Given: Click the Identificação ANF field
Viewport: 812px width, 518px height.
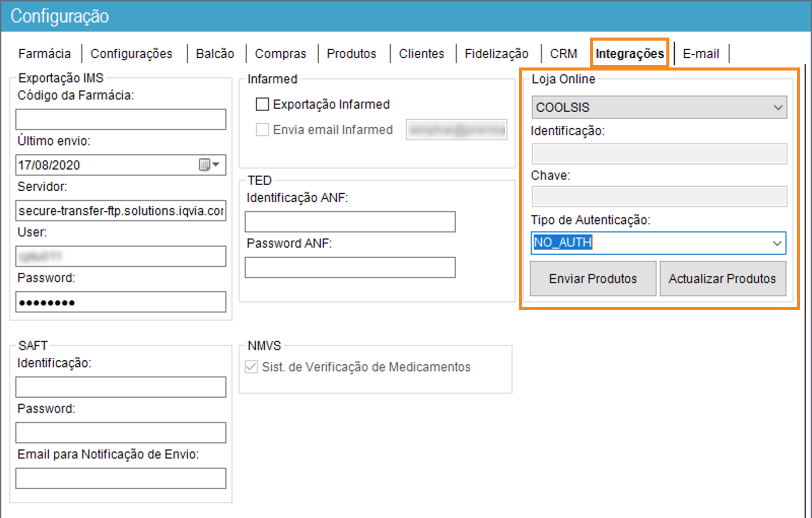Looking at the screenshot, I should coord(350,222).
